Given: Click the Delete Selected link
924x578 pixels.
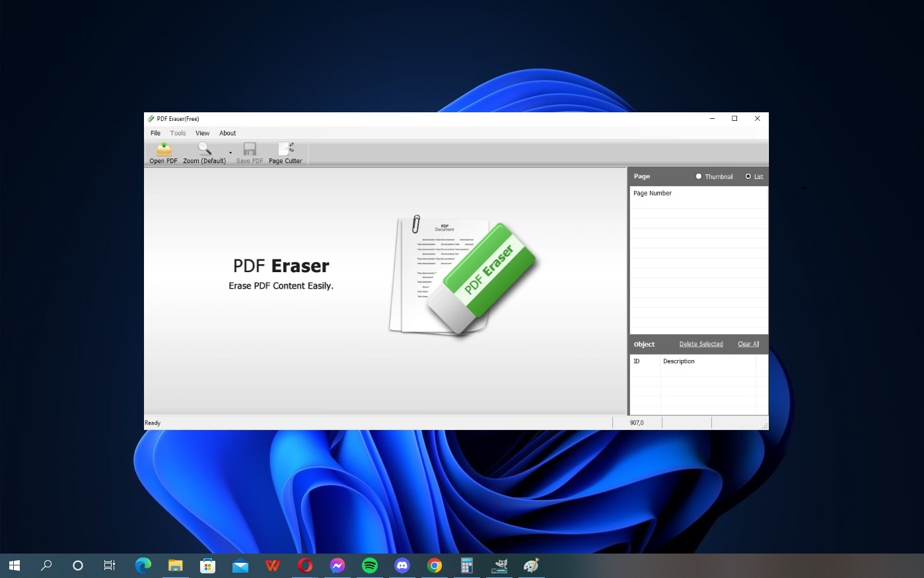Looking at the screenshot, I should click(x=701, y=344).
